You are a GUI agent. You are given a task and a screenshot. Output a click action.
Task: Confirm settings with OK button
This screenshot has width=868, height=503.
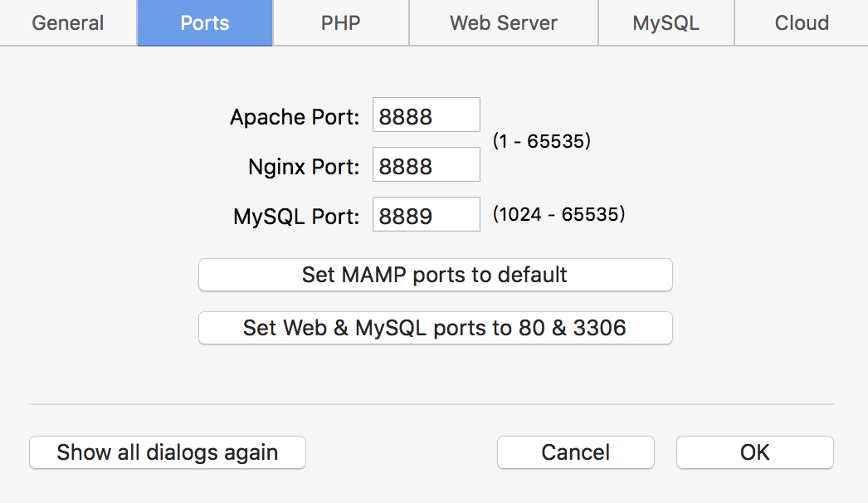click(755, 452)
